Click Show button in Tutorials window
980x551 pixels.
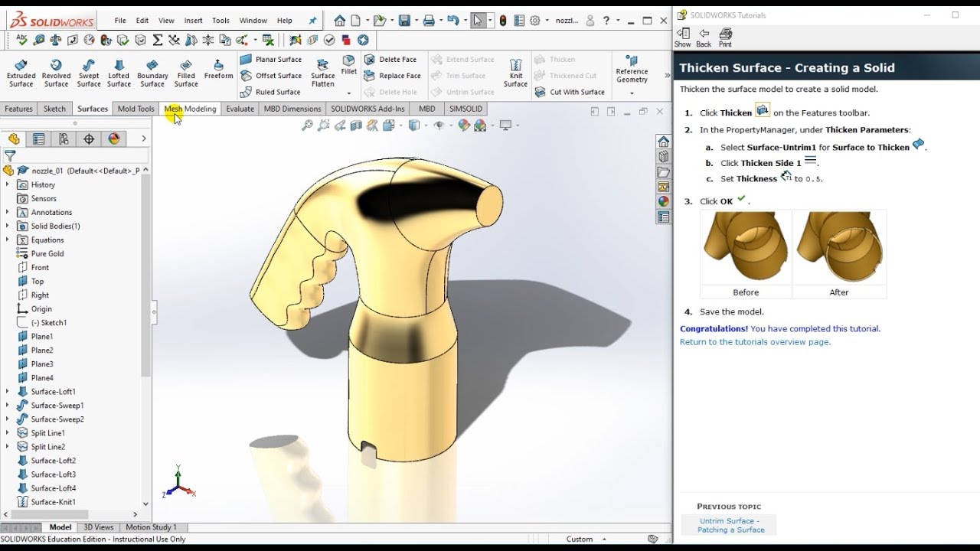tap(682, 37)
